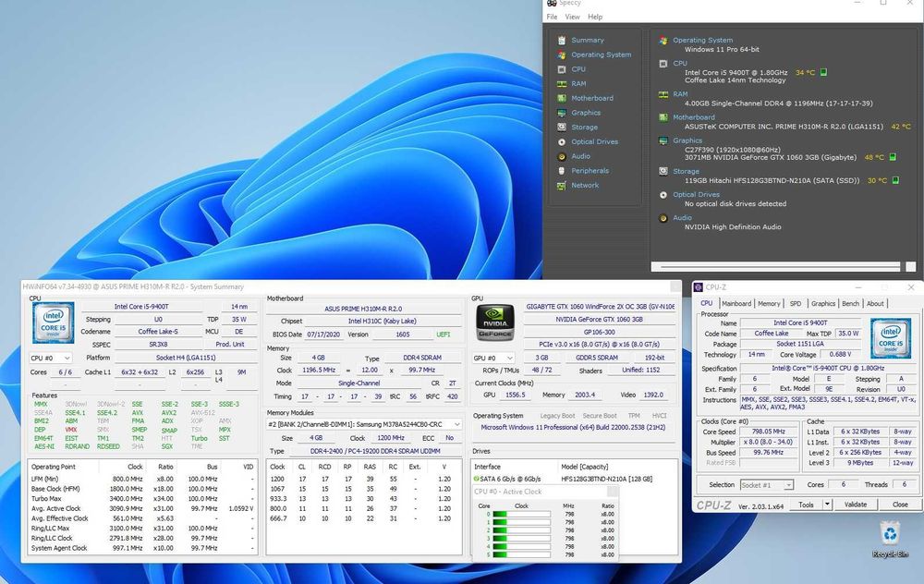Open the File menu in Speccy

552,17
